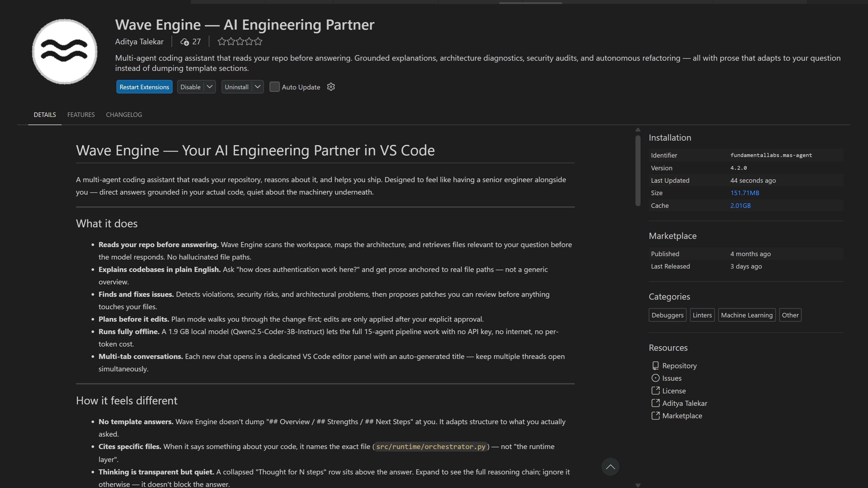The width and height of the screenshot is (868, 488).
Task: Click the scrollbar up arrow
Action: pos(638,130)
